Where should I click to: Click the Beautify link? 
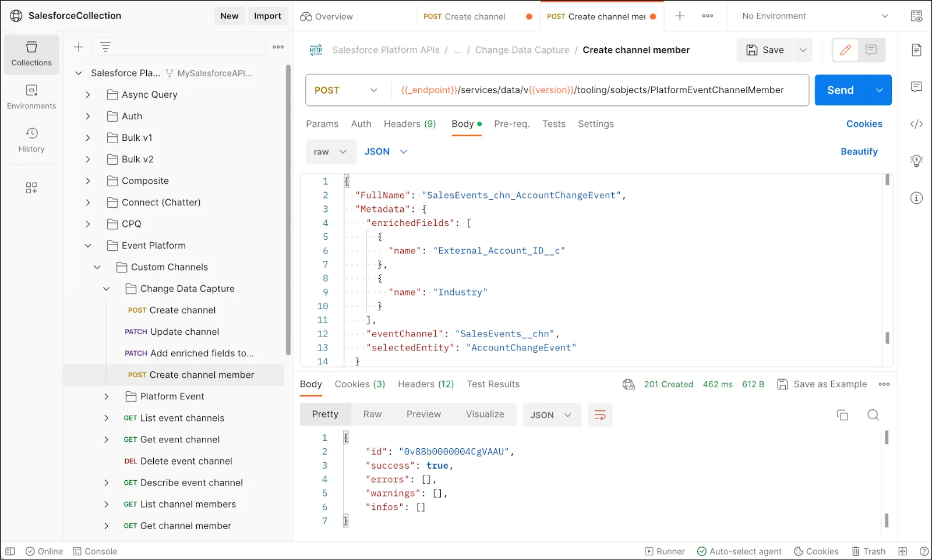(x=859, y=151)
